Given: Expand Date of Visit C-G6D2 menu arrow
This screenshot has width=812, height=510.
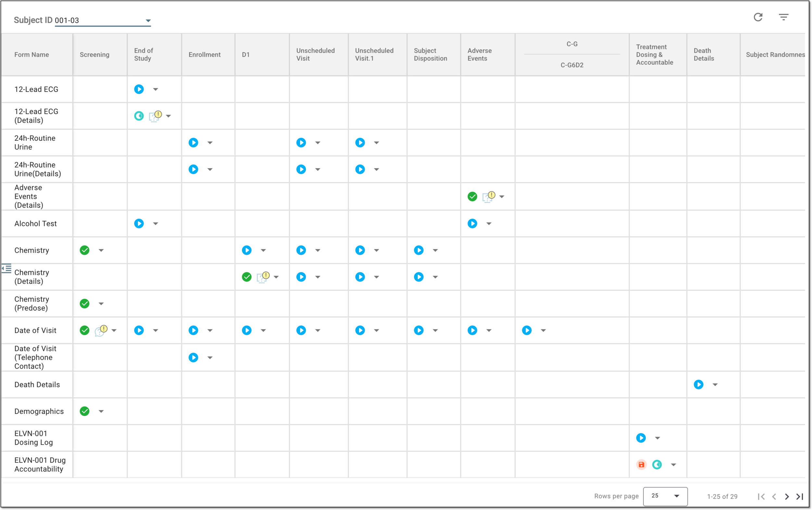Looking at the screenshot, I should tap(543, 331).
